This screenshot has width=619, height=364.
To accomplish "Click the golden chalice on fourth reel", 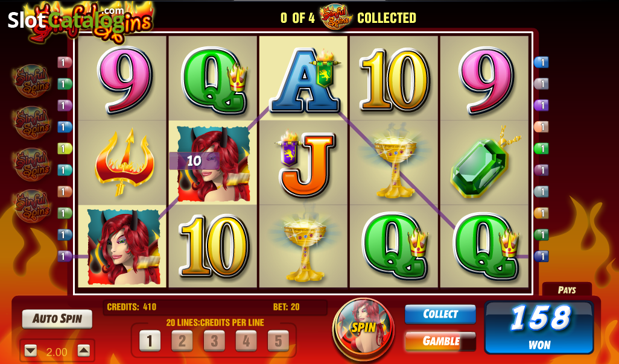I will pyautogui.click(x=393, y=164).
